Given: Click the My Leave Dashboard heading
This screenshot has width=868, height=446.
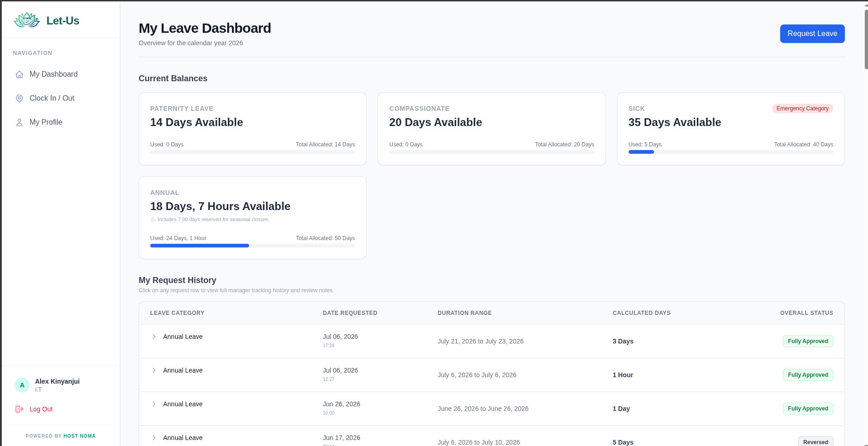Looking at the screenshot, I should coord(205,28).
